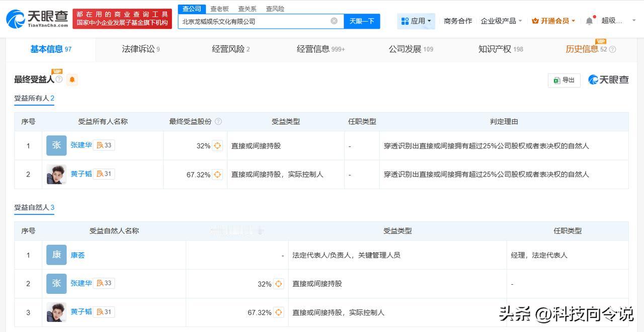Switch to the 法律诉讼 tab
The image size is (644, 332).
141,49
